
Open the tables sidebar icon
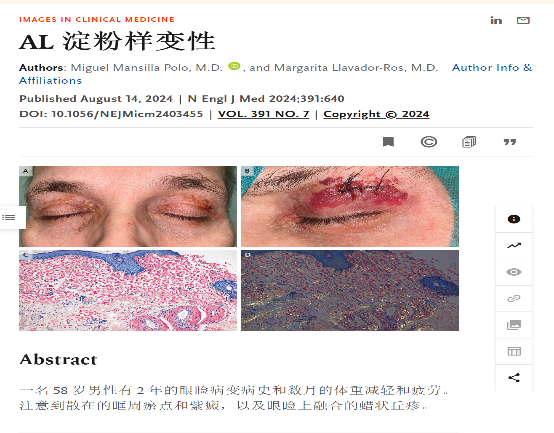514,351
